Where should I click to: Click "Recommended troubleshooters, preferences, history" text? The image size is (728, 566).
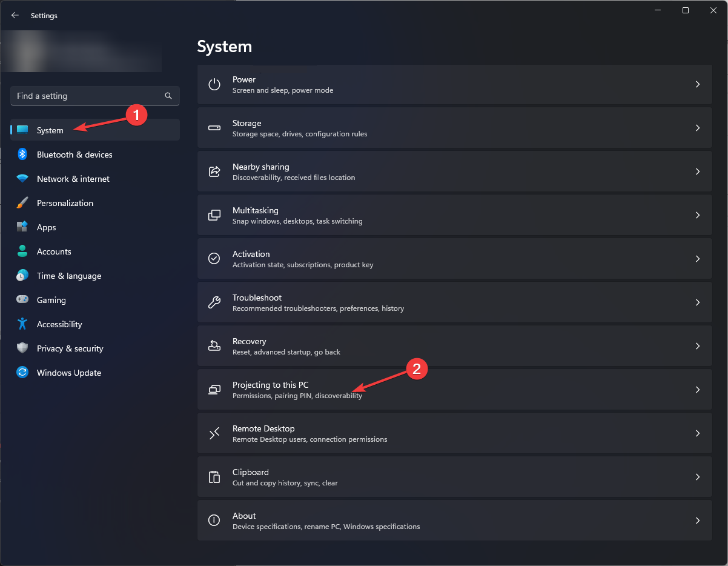(x=319, y=308)
